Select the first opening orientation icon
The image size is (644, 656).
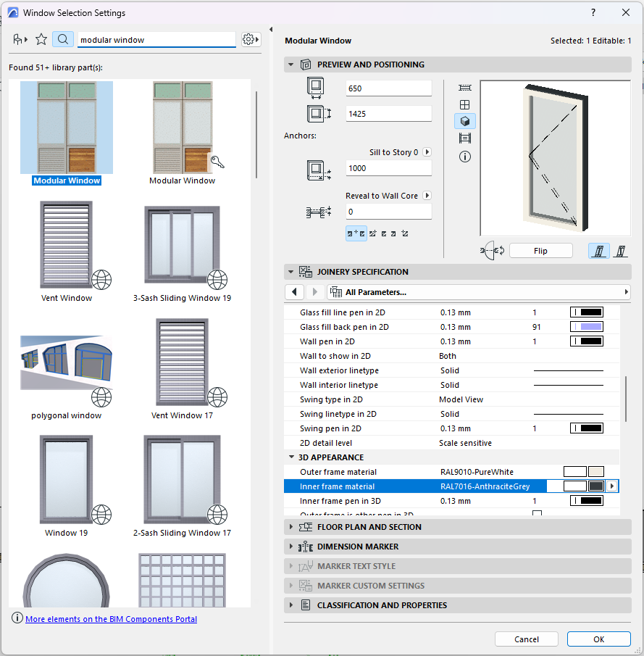pos(599,251)
